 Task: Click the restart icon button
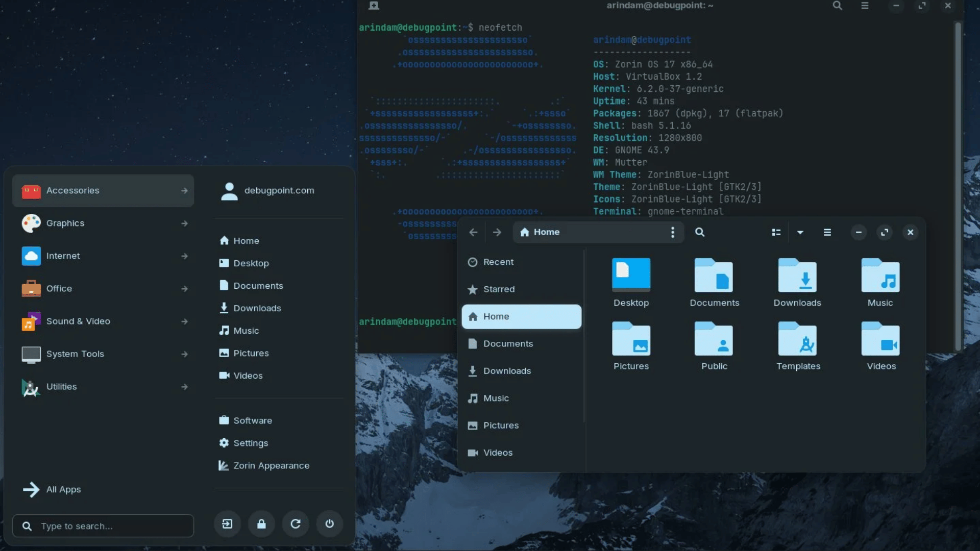click(x=296, y=524)
